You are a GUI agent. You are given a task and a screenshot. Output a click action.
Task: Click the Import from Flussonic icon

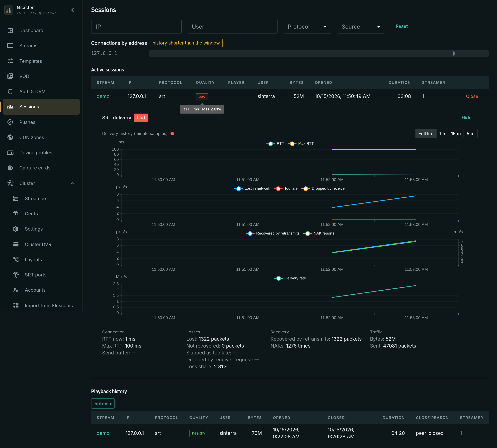16,305
